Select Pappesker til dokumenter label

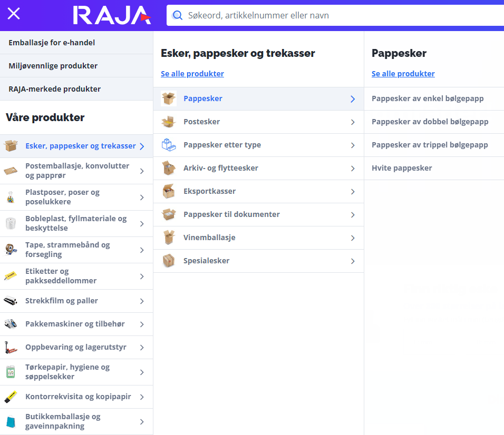click(231, 214)
